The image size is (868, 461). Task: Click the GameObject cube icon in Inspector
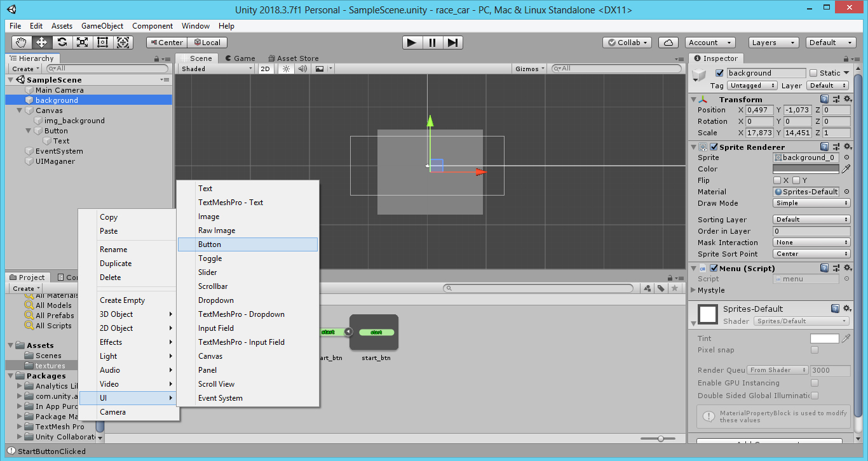coord(700,76)
